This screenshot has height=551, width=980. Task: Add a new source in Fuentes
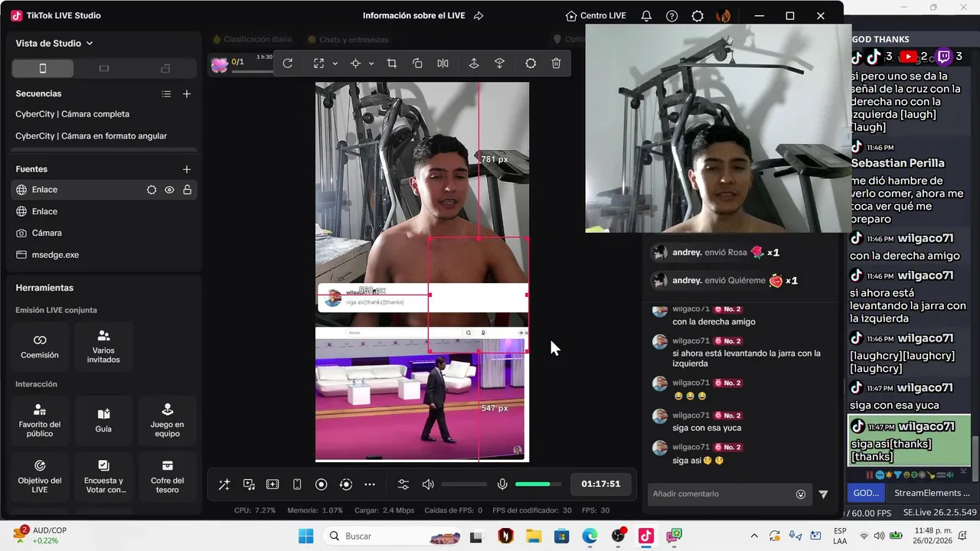pyautogui.click(x=187, y=169)
